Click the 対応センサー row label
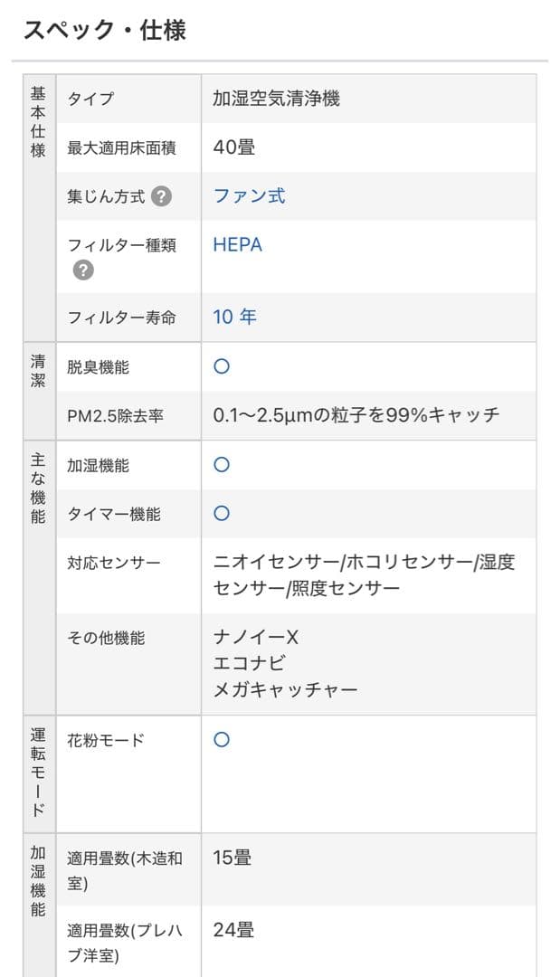 pyautogui.click(x=114, y=563)
